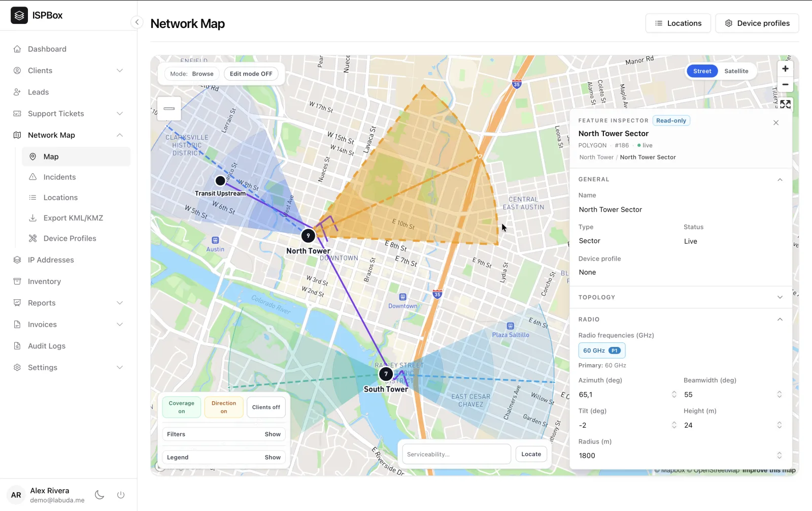This screenshot has width=812, height=511.
Task: Click the 60 GHz P1 frequency chip
Action: tap(602, 351)
